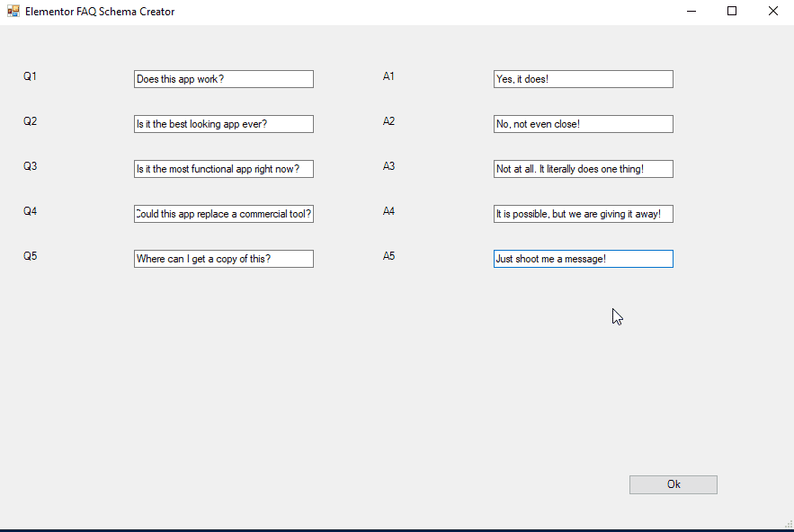Click the A1 field "Yes, it does!"
Screen dimensions: 794x532
click(583, 79)
